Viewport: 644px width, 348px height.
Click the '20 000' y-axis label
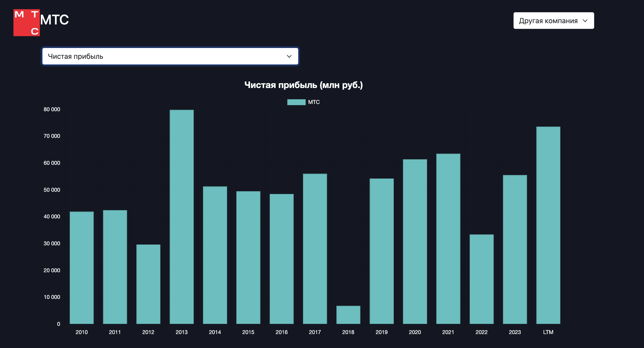click(x=52, y=270)
